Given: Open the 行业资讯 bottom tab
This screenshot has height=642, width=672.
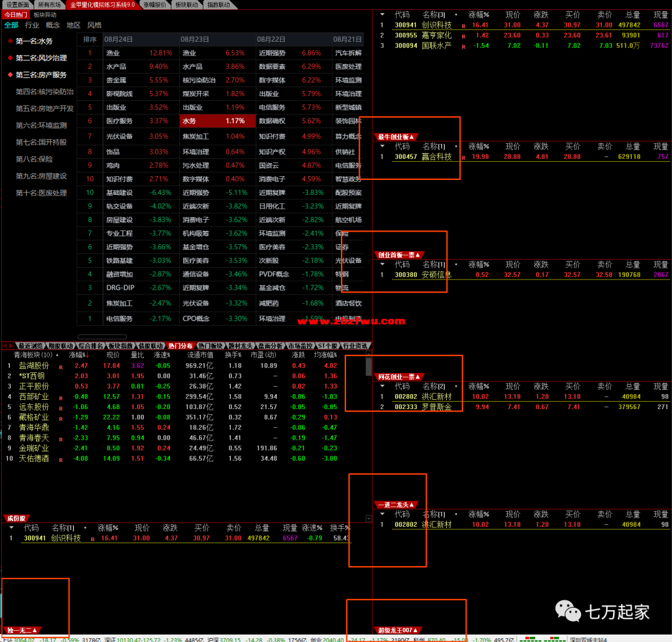Looking at the screenshot, I should 355,346.
